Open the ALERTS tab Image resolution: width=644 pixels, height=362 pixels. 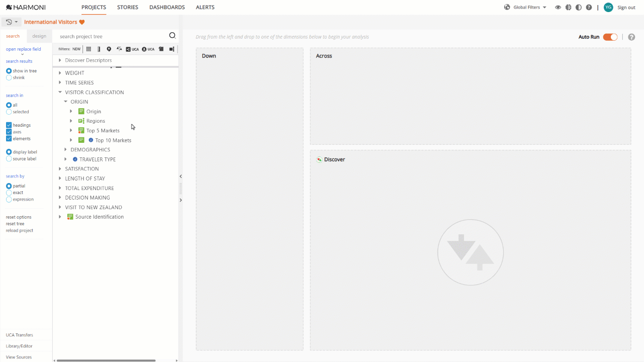[x=205, y=8]
